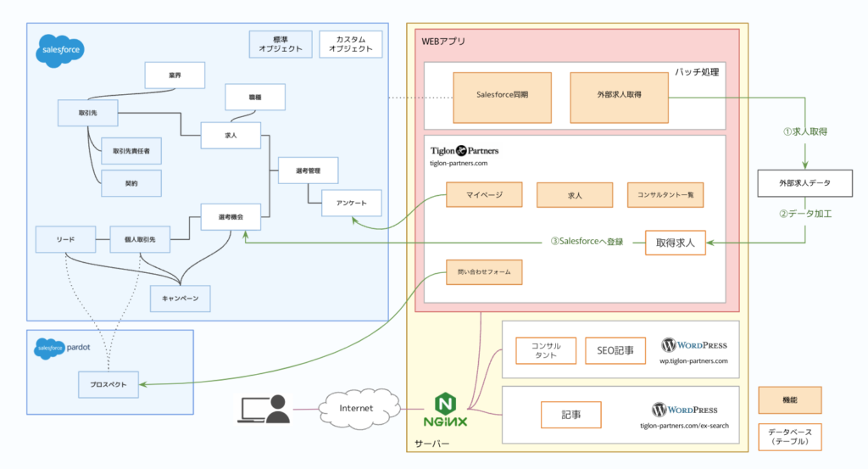Select the アンケート object box
Image resolution: width=868 pixels, height=469 pixels.
click(352, 204)
